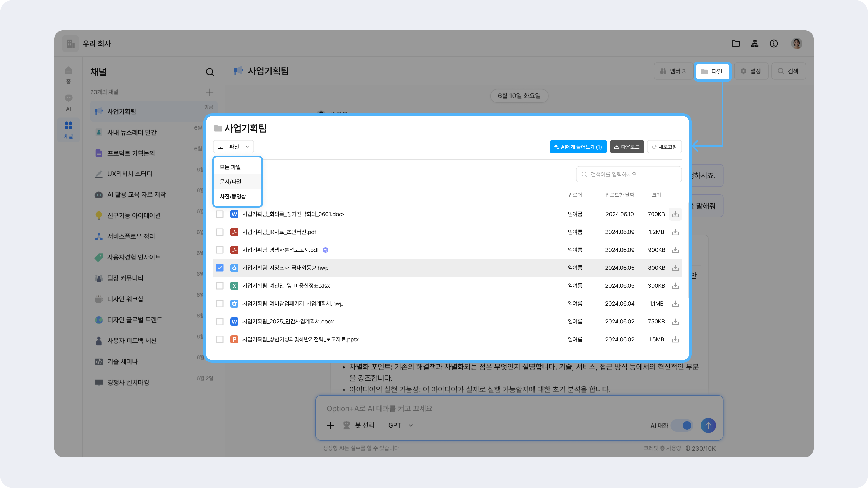The image size is (868, 488).
Task: Open the 경쟁사 벤치마킹 channel
Action: pos(154,383)
